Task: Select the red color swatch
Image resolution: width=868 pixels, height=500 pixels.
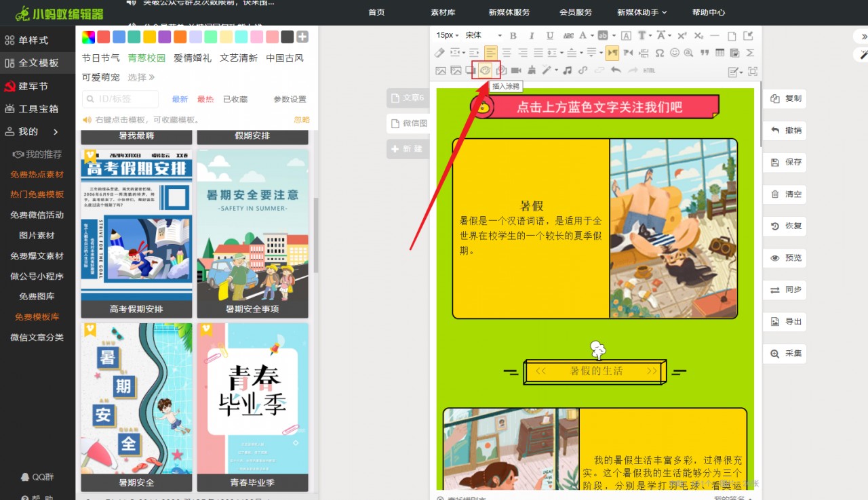Action: coord(102,36)
